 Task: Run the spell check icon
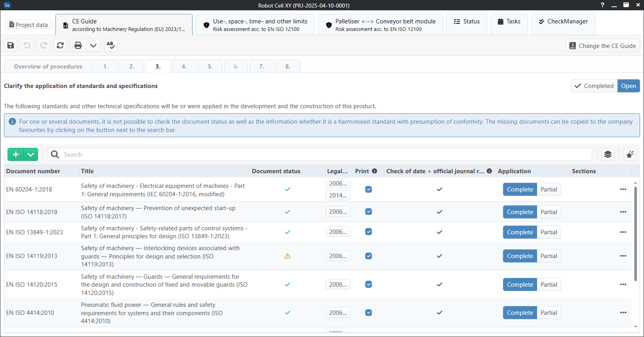pyautogui.click(x=111, y=45)
